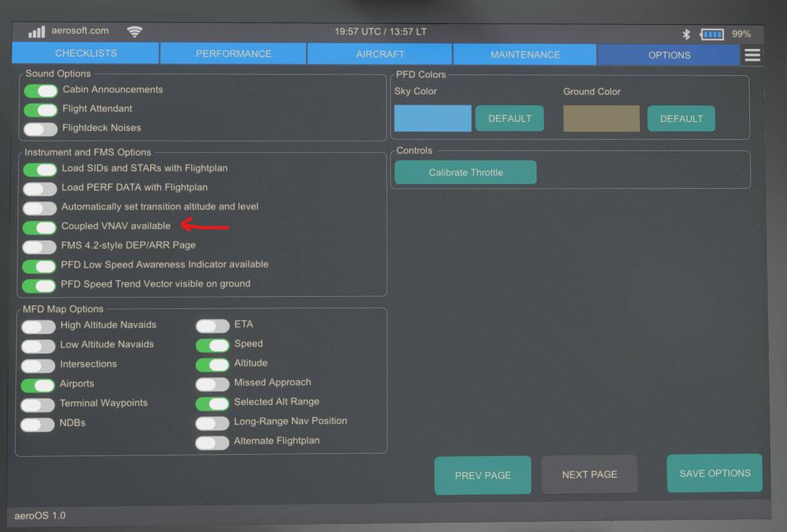Pick the Ground Color swatch
The image size is (787, 532).
pyautogui.click(x=601, y=118)
